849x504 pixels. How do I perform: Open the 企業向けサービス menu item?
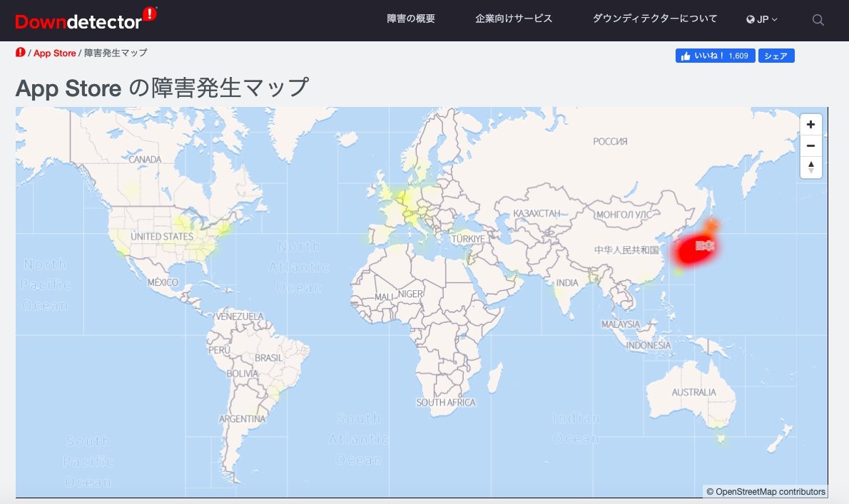[x=514, y=19]
